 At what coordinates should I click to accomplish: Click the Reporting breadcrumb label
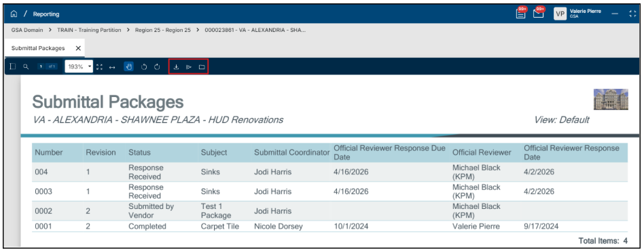tap(46, 14)
